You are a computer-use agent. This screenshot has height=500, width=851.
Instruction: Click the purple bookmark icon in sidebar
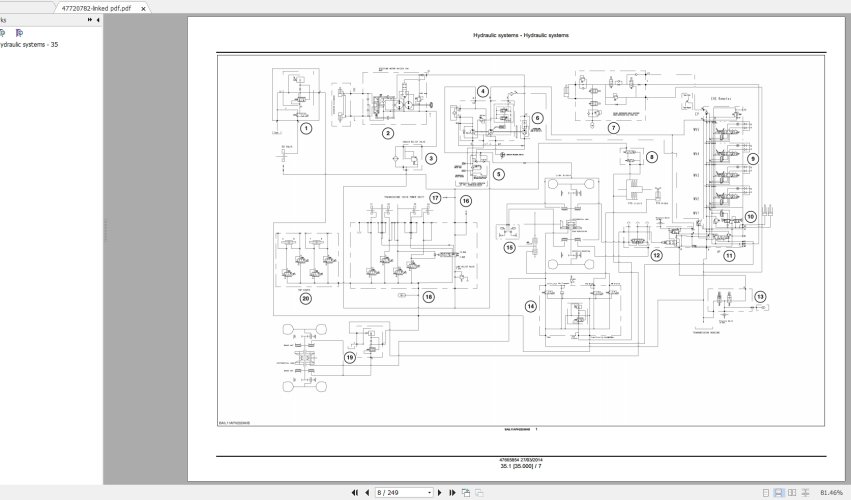(19, 32)
